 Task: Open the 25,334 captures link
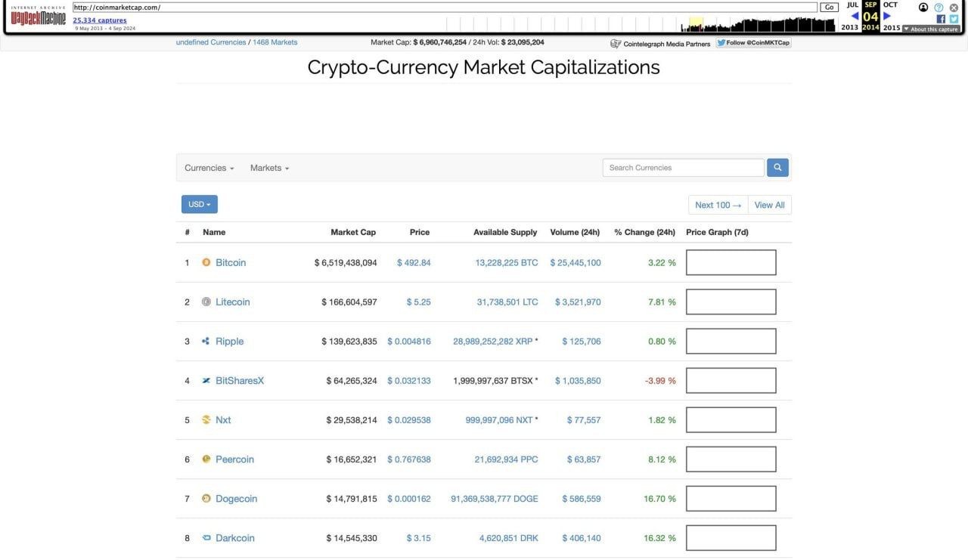click(x=100, y=20)
